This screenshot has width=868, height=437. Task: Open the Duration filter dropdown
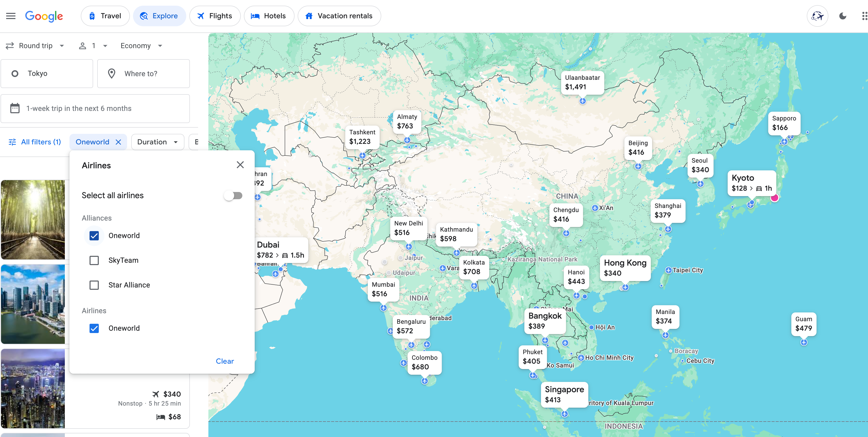(157, 142)
